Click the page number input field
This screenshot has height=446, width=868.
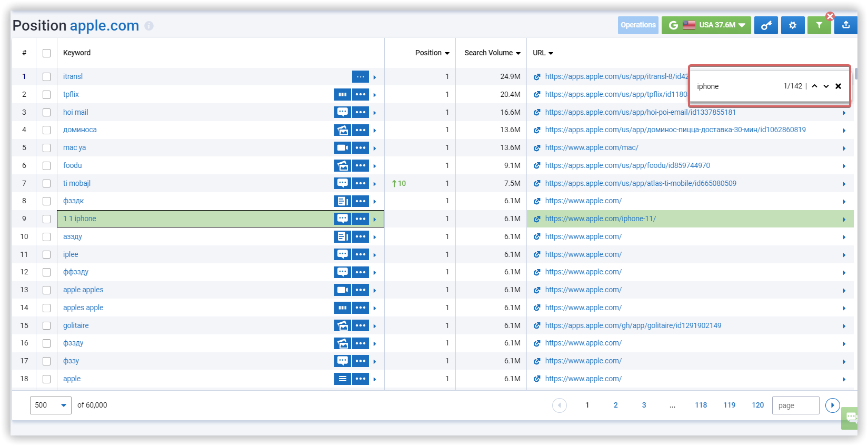tap(795, 405)
